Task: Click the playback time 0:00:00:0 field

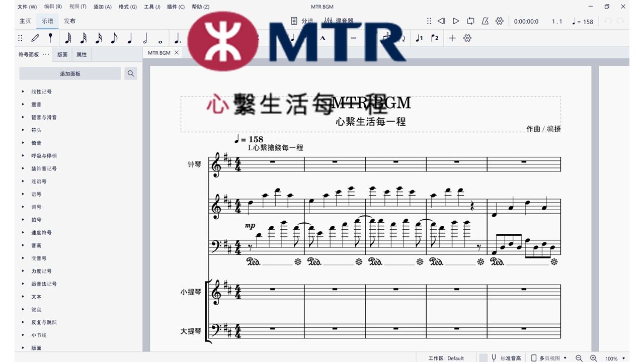Action: coord(526,22)
